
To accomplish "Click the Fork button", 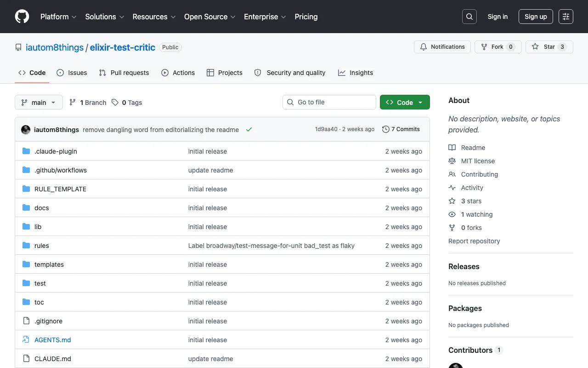I will click(498, 47).
